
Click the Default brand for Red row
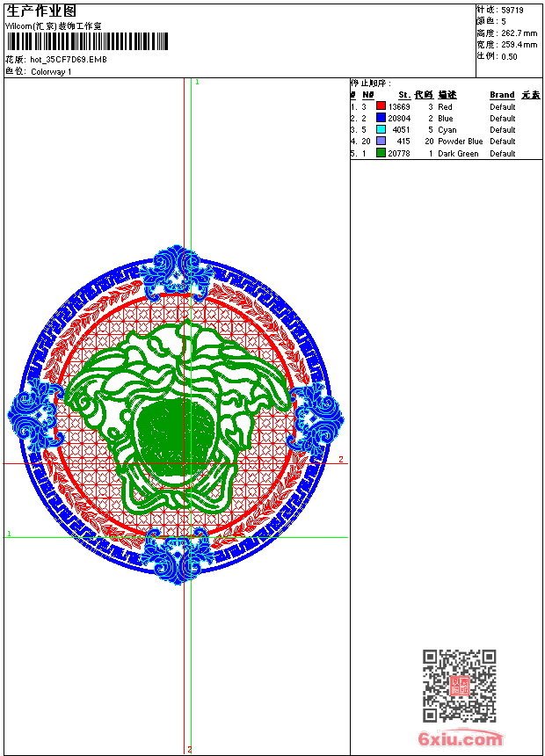click(503, 106)
